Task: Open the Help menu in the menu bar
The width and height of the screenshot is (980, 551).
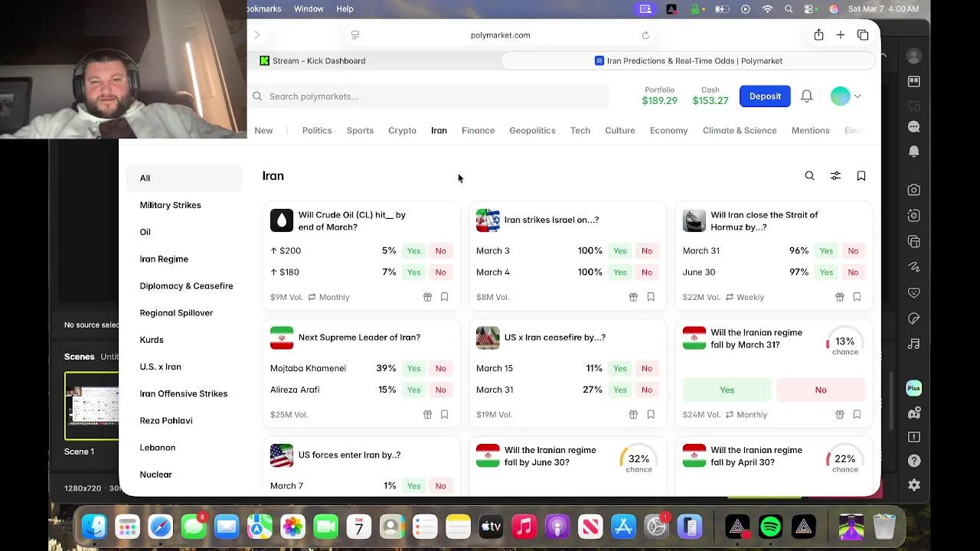Action: point(345,9)
